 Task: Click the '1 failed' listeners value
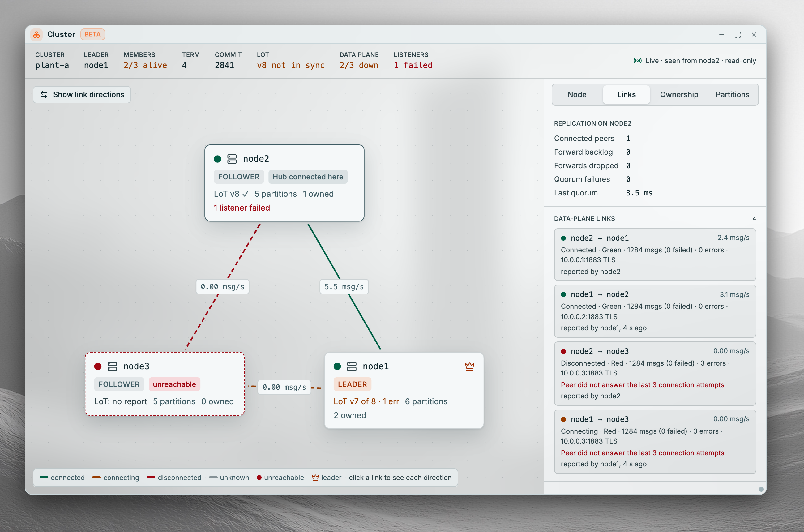413,65
